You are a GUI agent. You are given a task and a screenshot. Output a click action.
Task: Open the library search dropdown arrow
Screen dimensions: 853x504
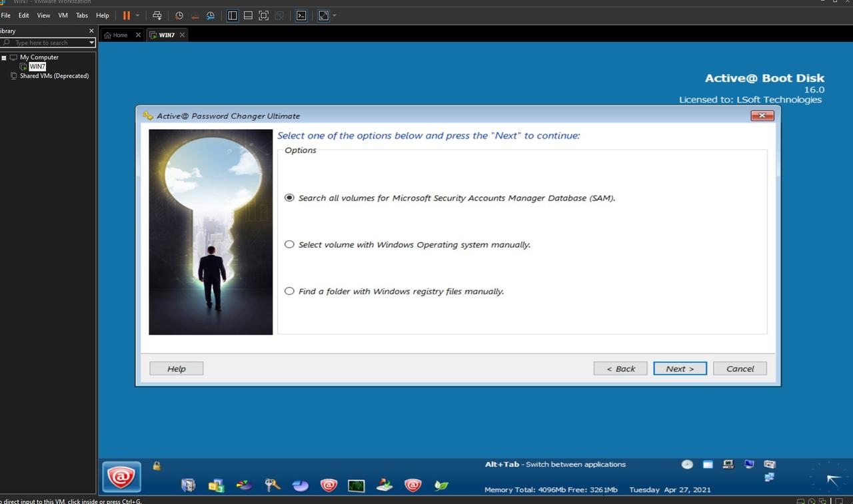(x=92, y=43)
